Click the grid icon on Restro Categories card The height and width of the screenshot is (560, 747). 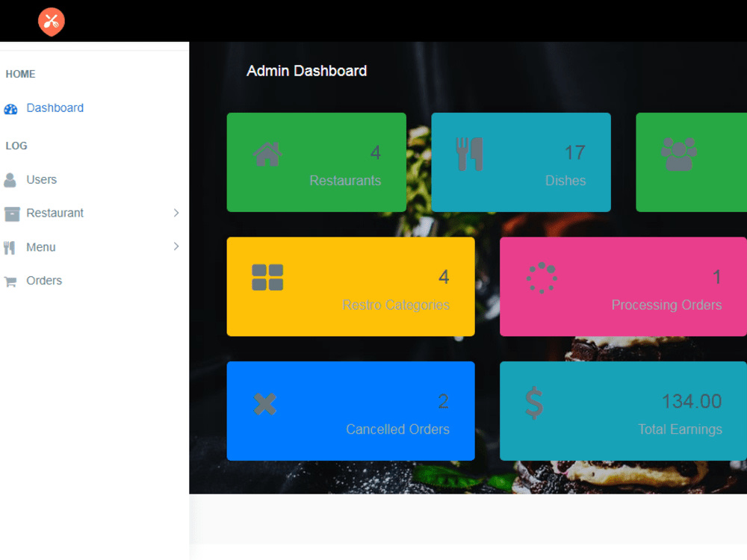(x=267, y=277)
